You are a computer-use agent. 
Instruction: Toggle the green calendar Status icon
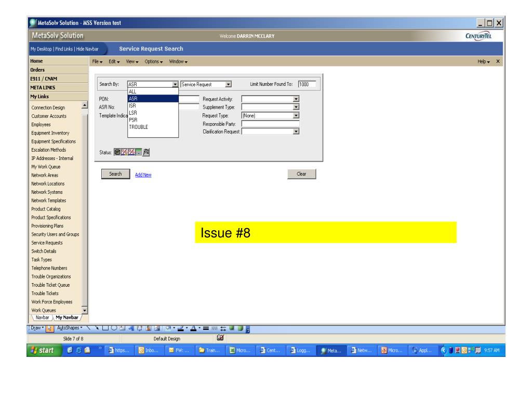tap(139, 152)
